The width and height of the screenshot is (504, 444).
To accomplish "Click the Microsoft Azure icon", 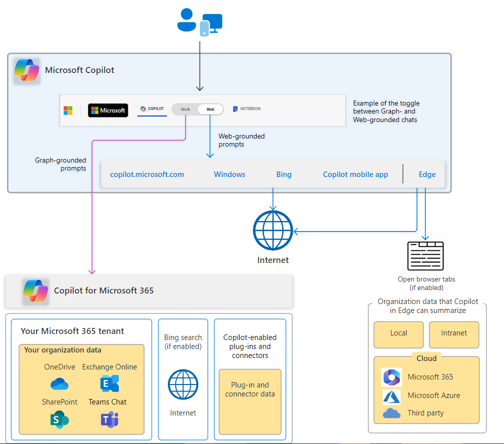I will click(392, 396).
